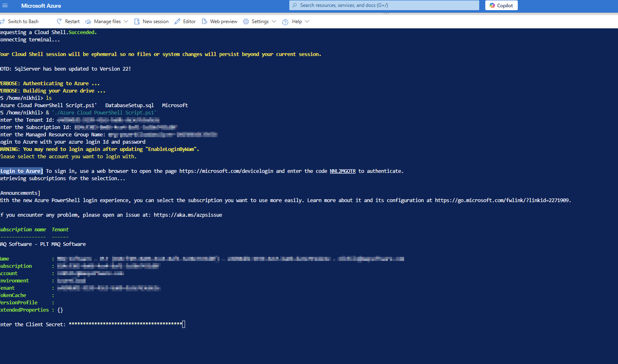Grab the Cloud Shell pane resize handle
618x364 pixels.
click(x=386, y=13)
